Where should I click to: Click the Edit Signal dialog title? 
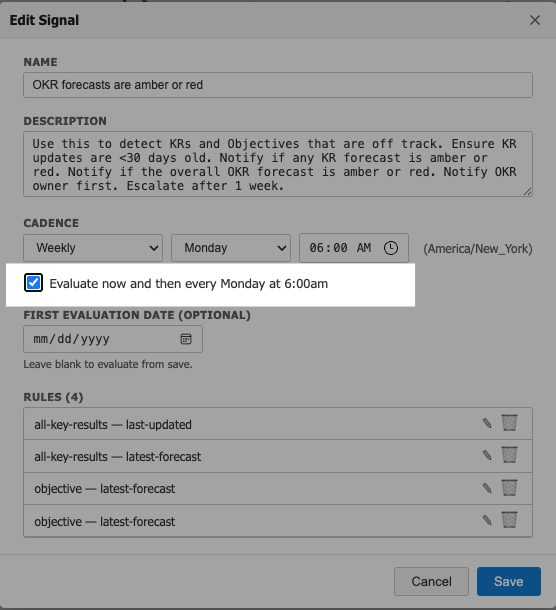44,20
